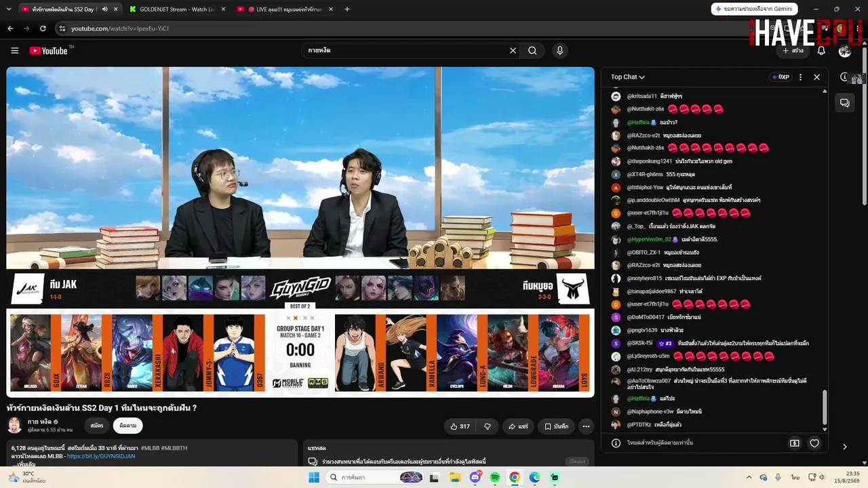Open site information icon in address bar
This screenshot has height=488, width=868.
coord(62,28)
